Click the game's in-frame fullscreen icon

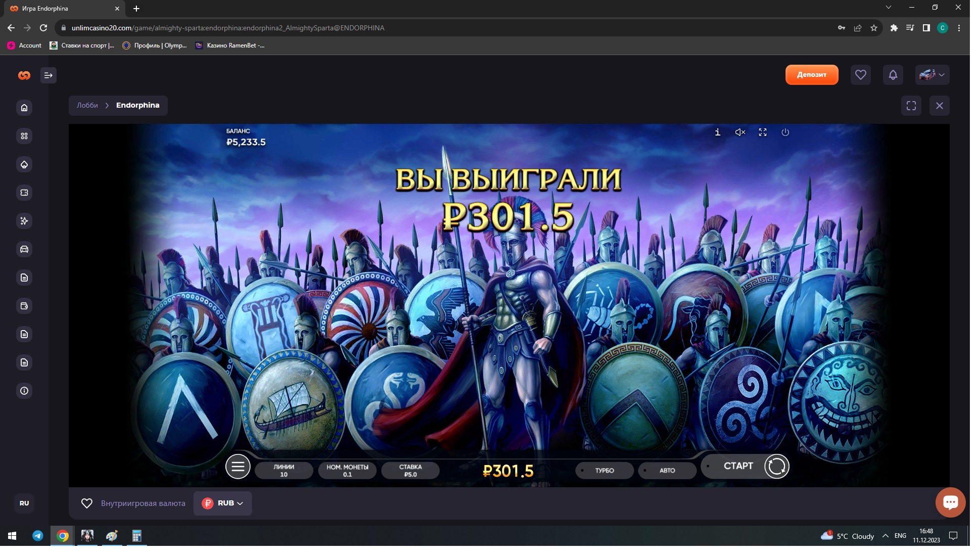(763, 132)
